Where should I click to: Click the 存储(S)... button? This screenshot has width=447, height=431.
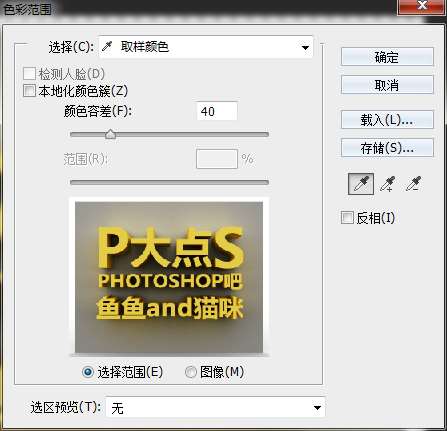click(x=387, y=148)
